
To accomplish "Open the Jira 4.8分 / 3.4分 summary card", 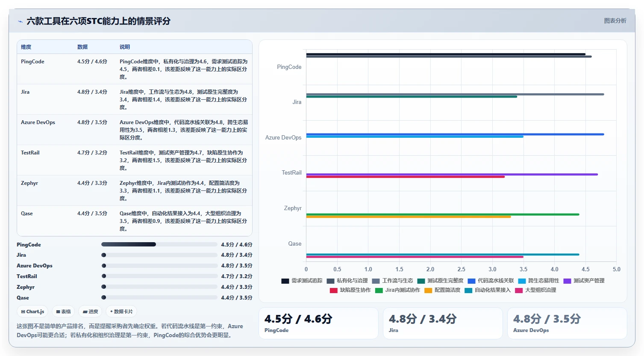I will pos(443,323).
